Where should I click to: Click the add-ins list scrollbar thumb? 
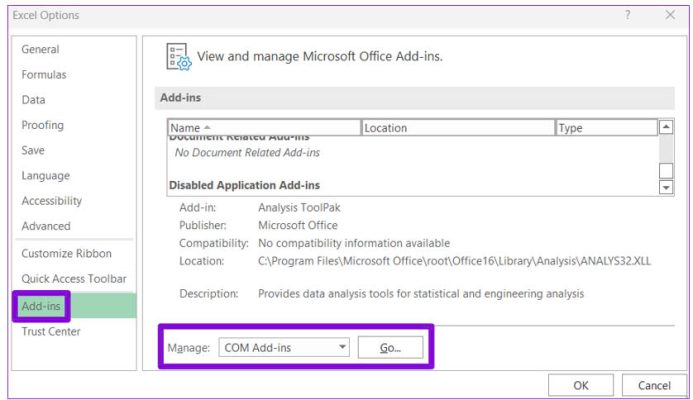point(666,171)
